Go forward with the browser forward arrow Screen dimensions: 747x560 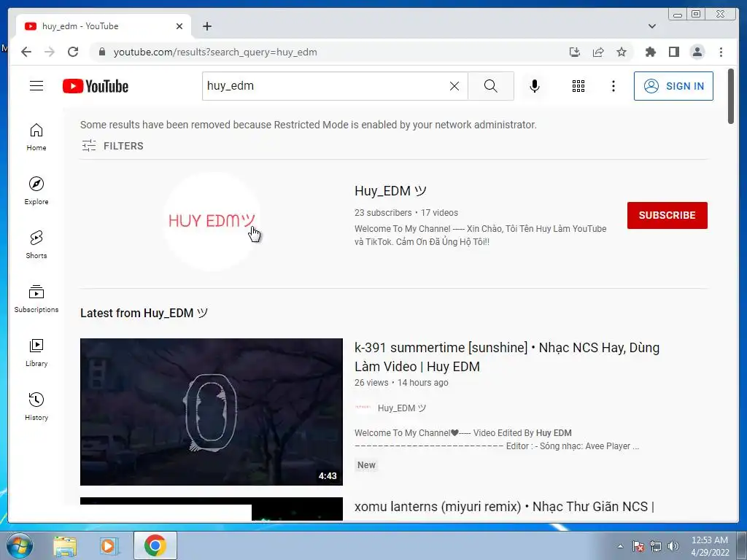[x=50, y=52]
